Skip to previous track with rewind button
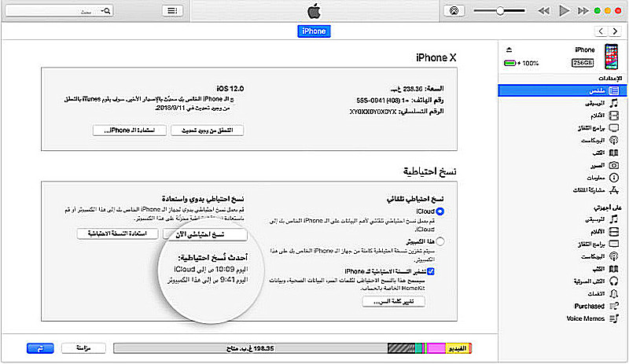This screenshot has width=629, height=364. pyautogui.click(x=543, y=11)
